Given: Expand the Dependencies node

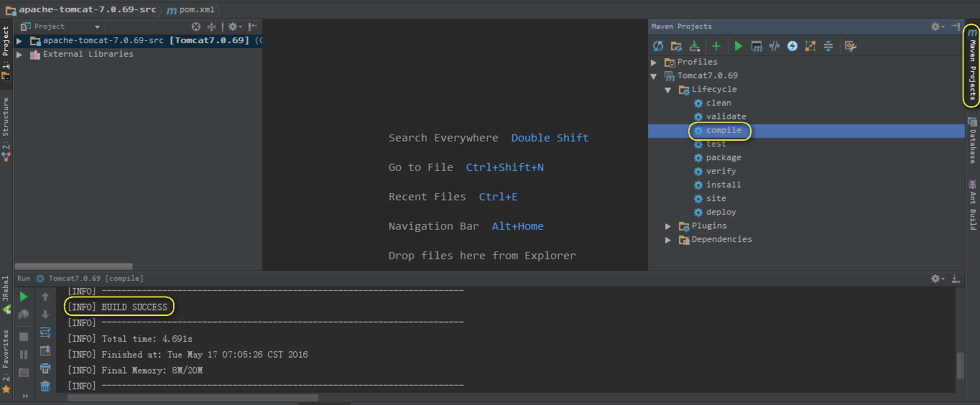Looking at the screenshot, I should 668,240.
